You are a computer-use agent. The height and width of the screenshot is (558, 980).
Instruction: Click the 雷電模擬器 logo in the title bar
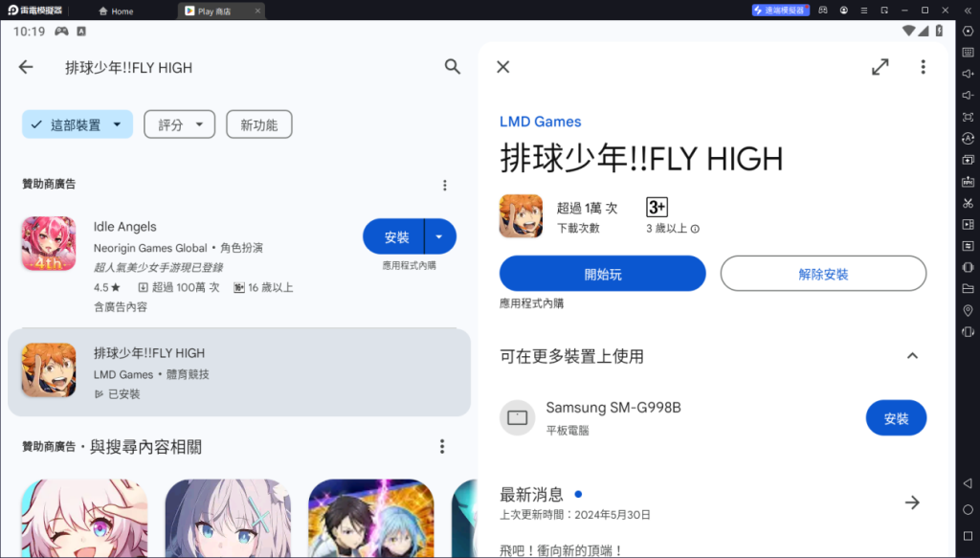point(34,10)
